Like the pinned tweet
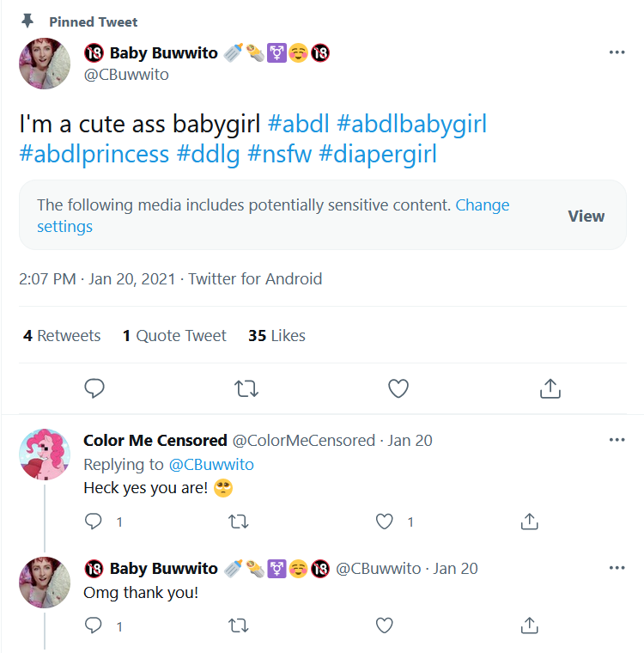 [398, 388]
